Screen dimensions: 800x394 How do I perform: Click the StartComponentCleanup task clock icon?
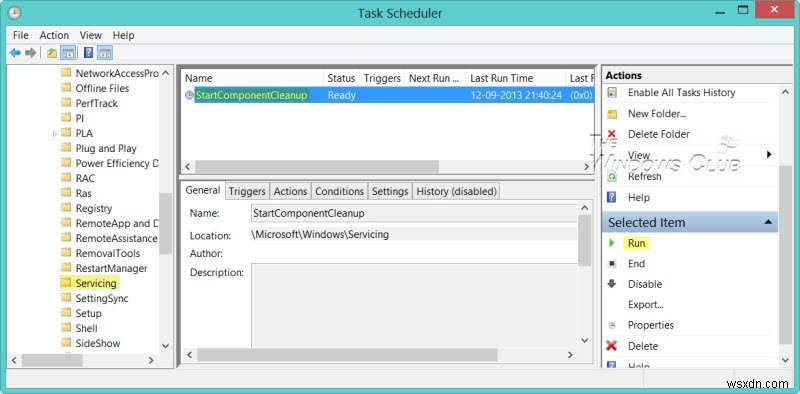[x=189, y=95]
